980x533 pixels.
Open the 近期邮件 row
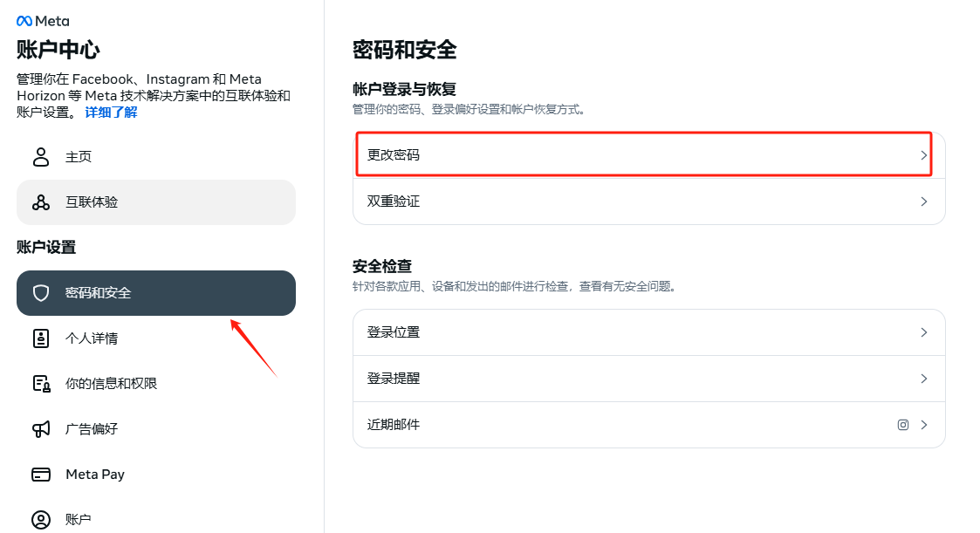point(648,425)
